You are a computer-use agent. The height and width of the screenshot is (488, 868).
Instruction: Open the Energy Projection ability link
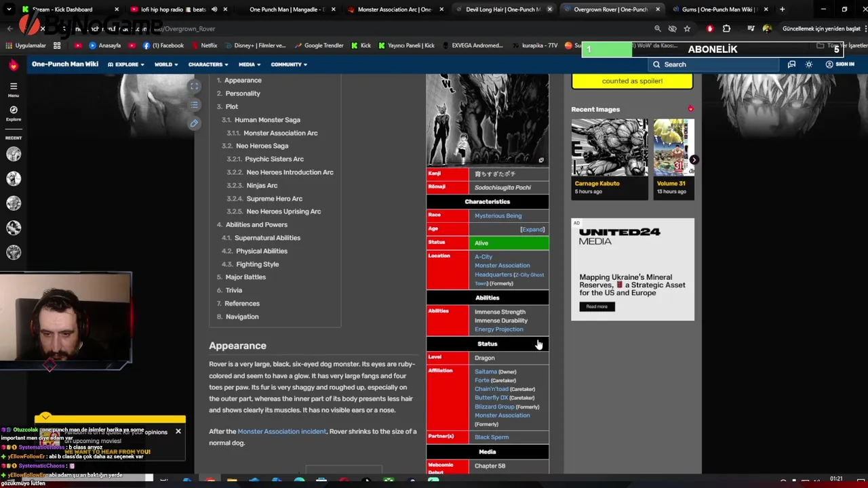[498, 329]
